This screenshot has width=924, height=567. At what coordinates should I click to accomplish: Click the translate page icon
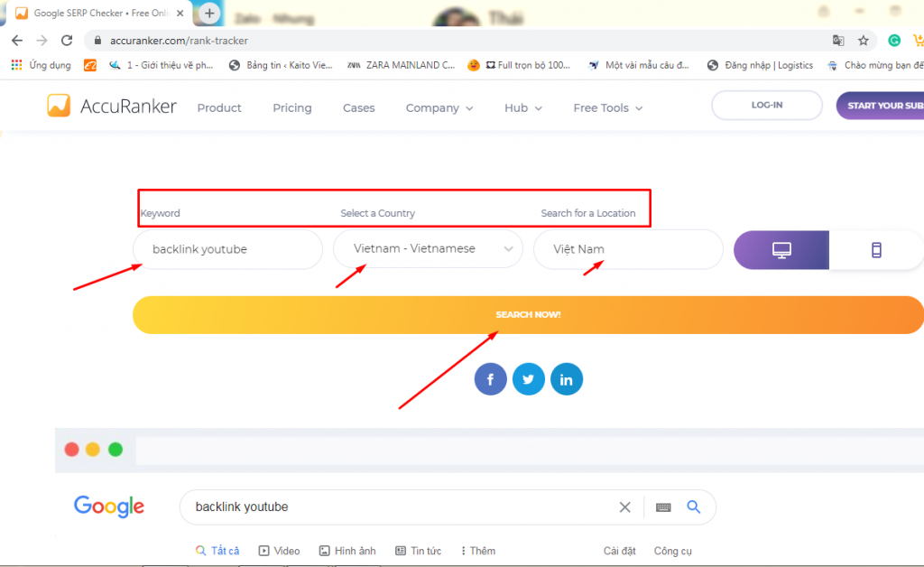pyautogui.click(x=838, y=41)
